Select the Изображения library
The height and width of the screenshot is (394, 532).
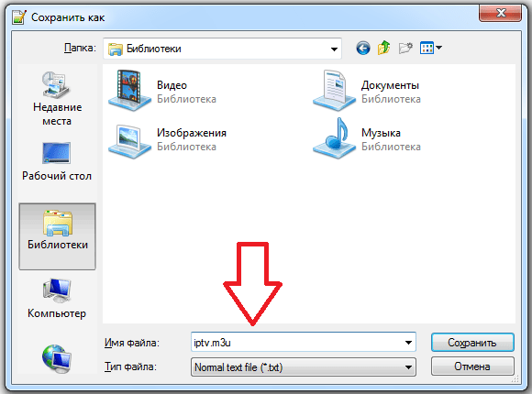(x=168, y=139)
